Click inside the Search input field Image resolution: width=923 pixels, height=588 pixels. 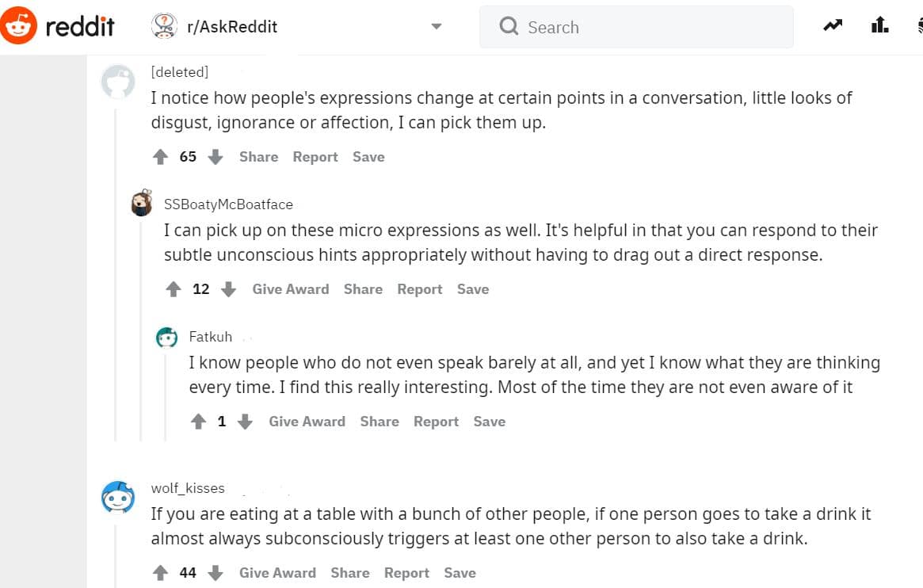click(x=634, y=26)
